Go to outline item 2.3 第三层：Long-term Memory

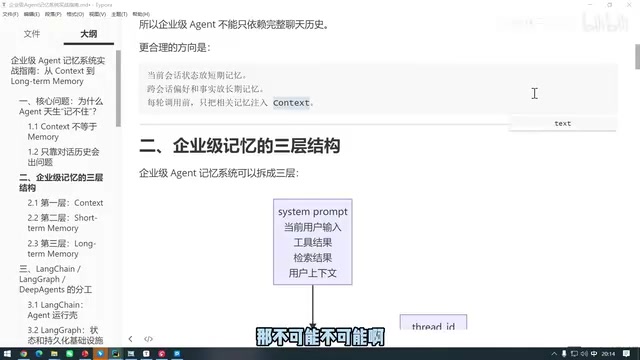pos(62,248)
